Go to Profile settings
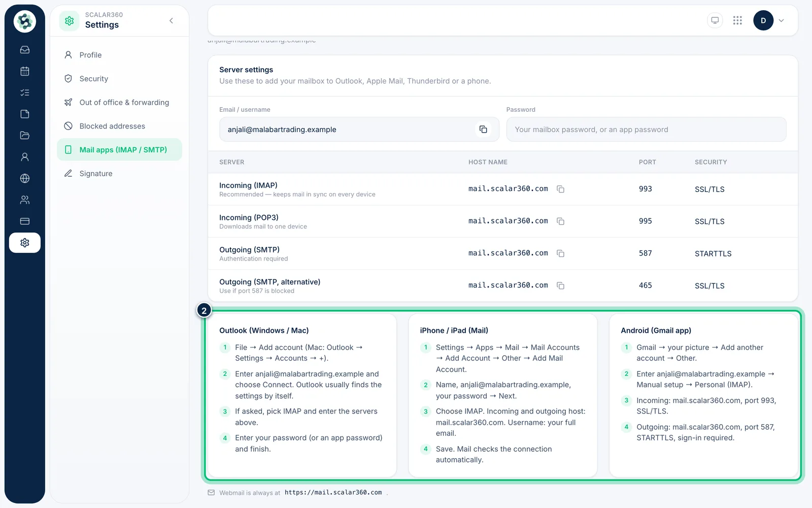The width and height of the screenshot is (812, 508). coord(119,55)
